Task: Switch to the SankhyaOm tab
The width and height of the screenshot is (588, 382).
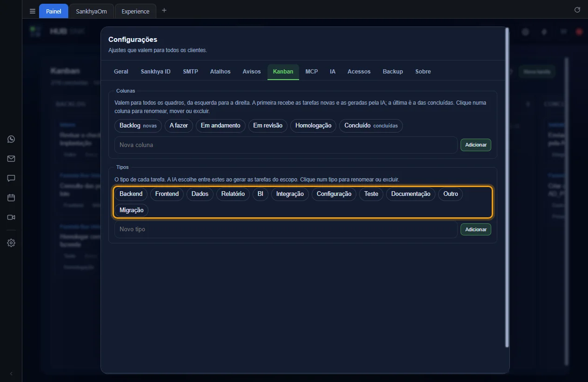Action: tap(92, 11)
